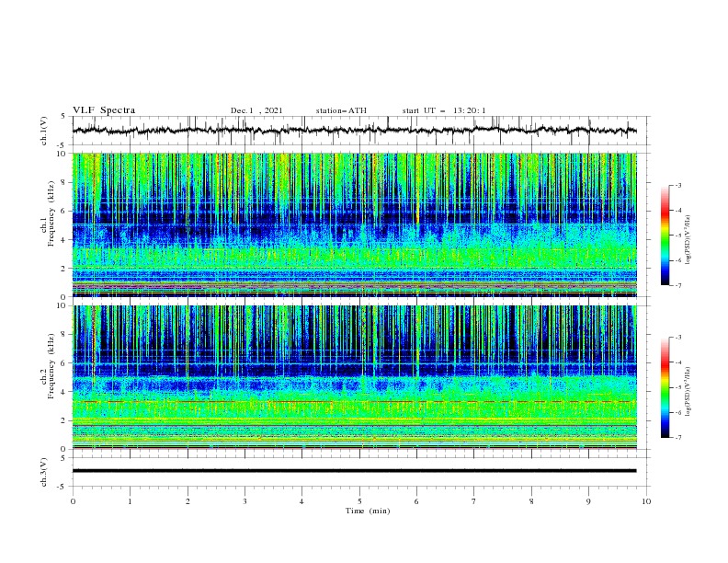Viewport: 728px width, 563px height.
Task: Click the ch.2 colorbar "log(PSD)(V²/Hz)" label
Action: tap(688, 392)
